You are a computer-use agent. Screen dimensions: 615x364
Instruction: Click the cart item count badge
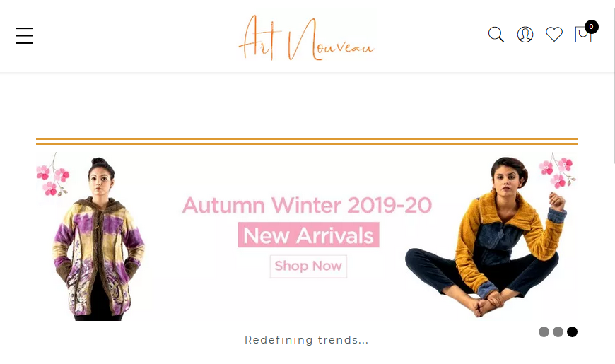pos(591,27)
